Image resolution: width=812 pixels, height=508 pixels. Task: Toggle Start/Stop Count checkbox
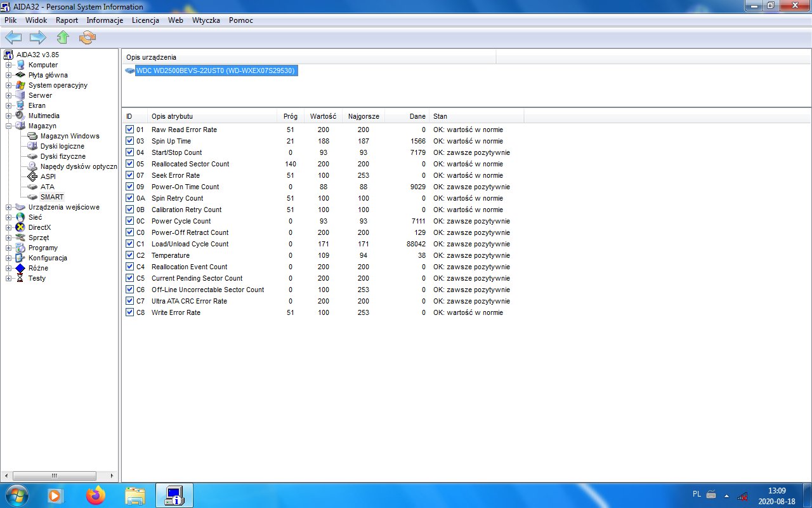(x=129, y=152)
